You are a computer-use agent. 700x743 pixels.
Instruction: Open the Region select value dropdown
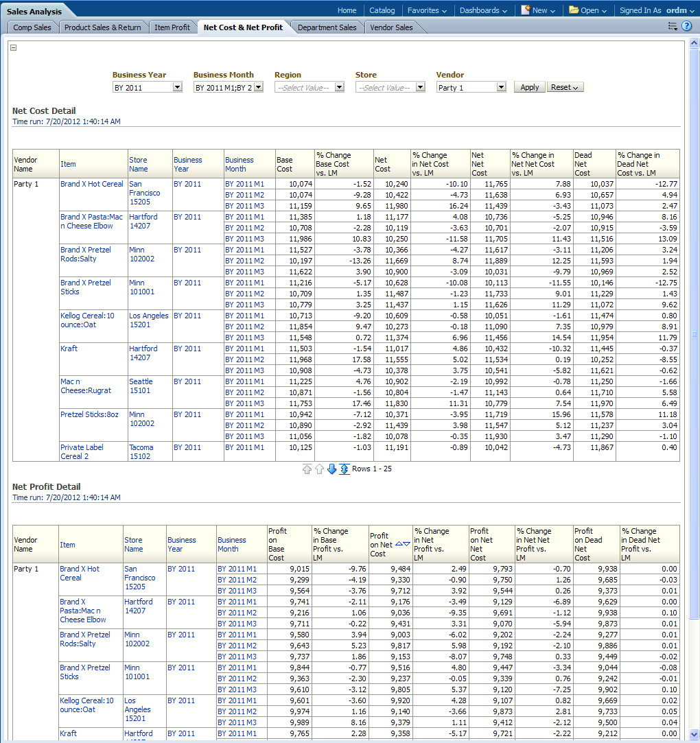339,87
